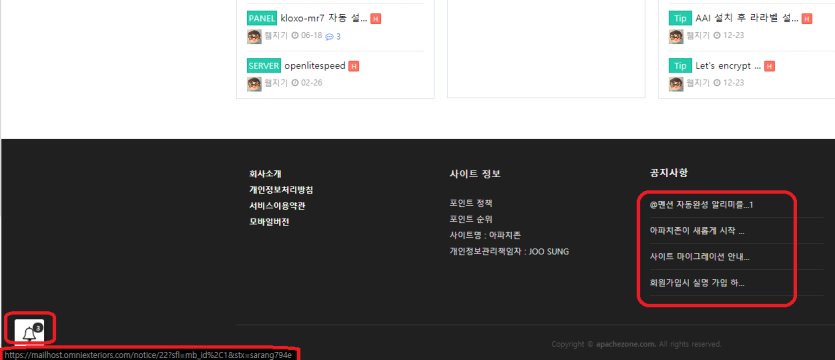Click Tip badge beside AAI 설치 post
Viewport: 835px width, 360px height.
[680, 19]
